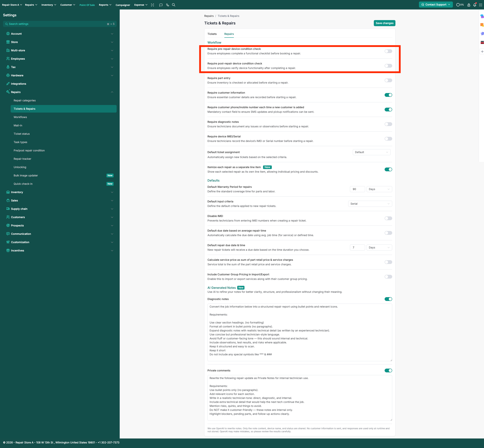The height and width of the screenshot is (448, 484).
Task: Click the lock screen icon
Action: pos(469,5)
